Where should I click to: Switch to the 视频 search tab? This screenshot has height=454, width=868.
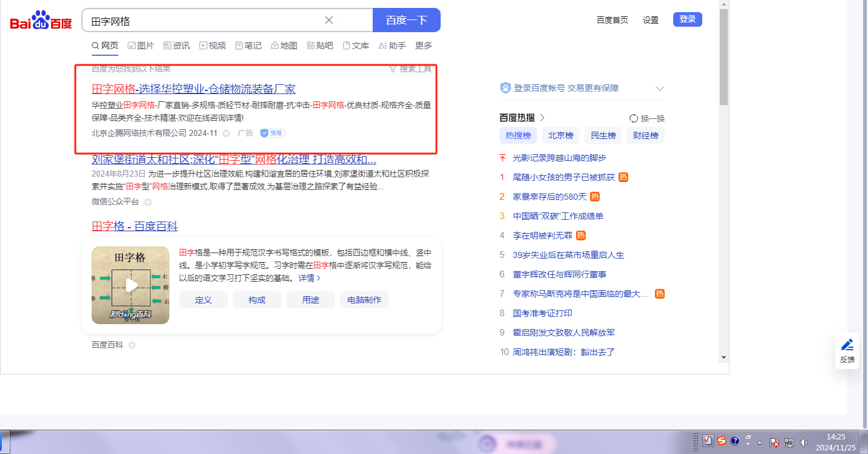212,46
